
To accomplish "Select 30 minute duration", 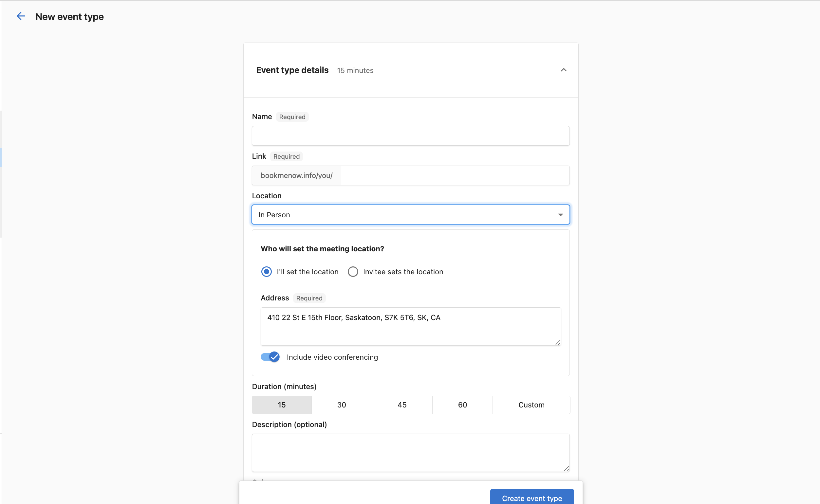I will 342,405.
